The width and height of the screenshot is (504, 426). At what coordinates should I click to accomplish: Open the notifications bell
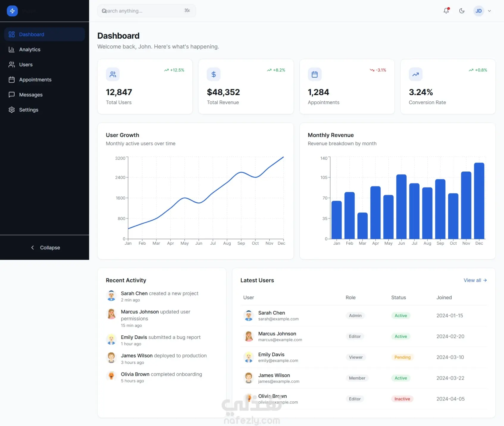[x=446, y=11]
